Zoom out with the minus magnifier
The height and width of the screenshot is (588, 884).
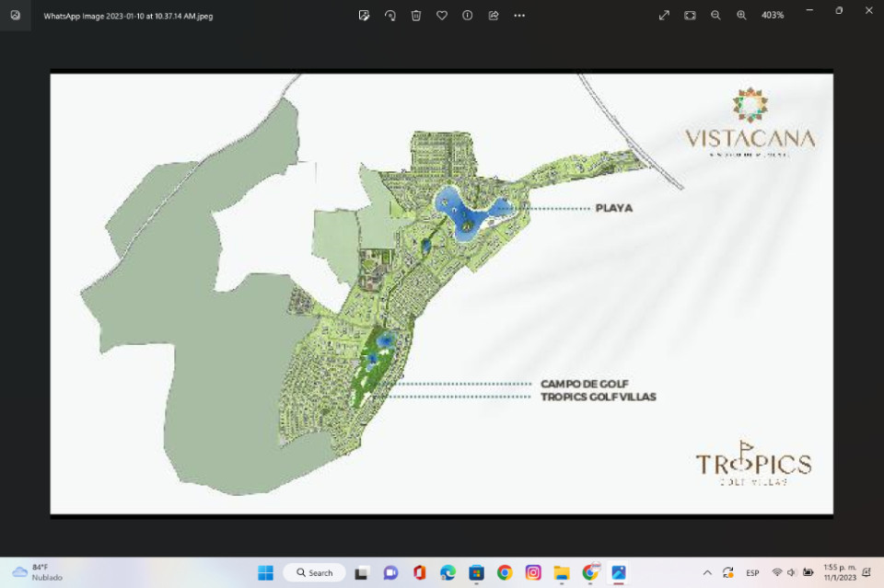coord(715,16)
